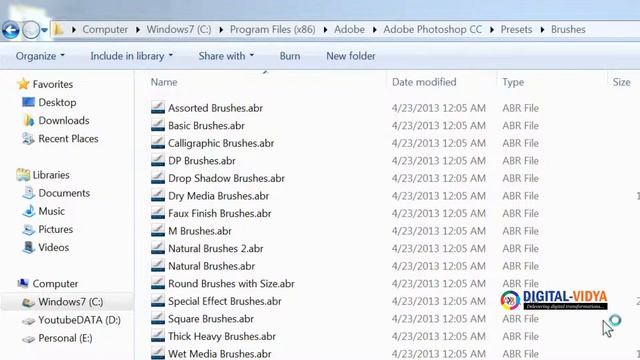Image resolution: width=640 pixels, height=360 pixels.
Task: Select Computer in address breadcrumb
Action: pos(105,29)
